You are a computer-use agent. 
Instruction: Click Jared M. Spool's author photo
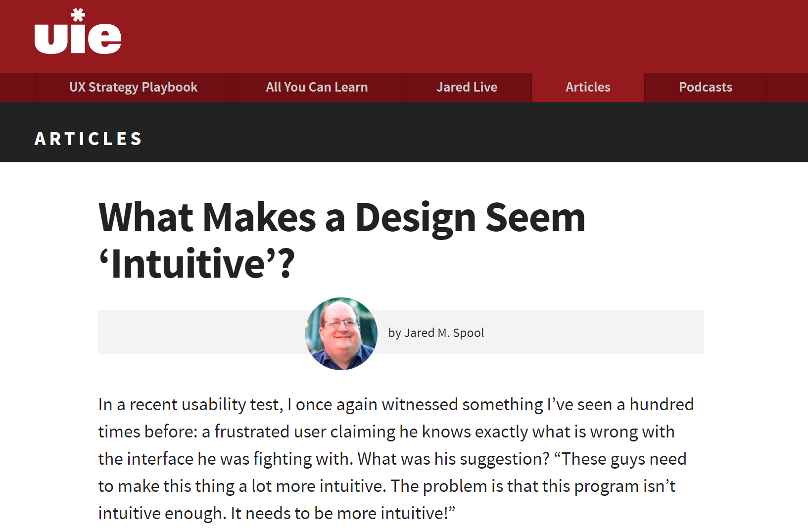click(x=341, y=334)
